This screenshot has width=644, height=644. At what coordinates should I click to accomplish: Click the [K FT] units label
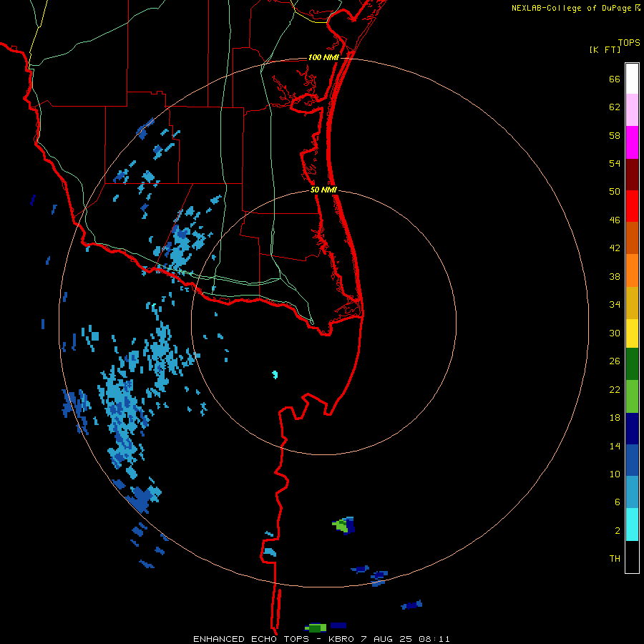(x=605, y=49)
